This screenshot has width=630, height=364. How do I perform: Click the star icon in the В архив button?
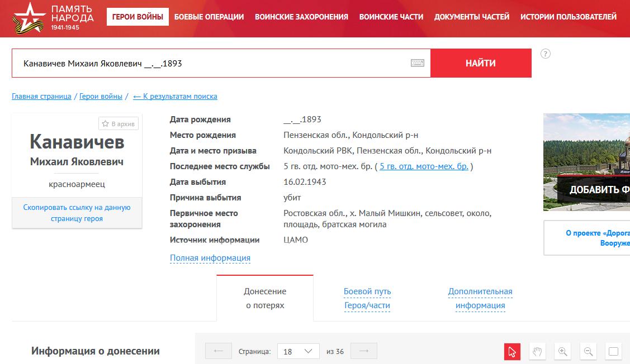[x=105, y=123]
